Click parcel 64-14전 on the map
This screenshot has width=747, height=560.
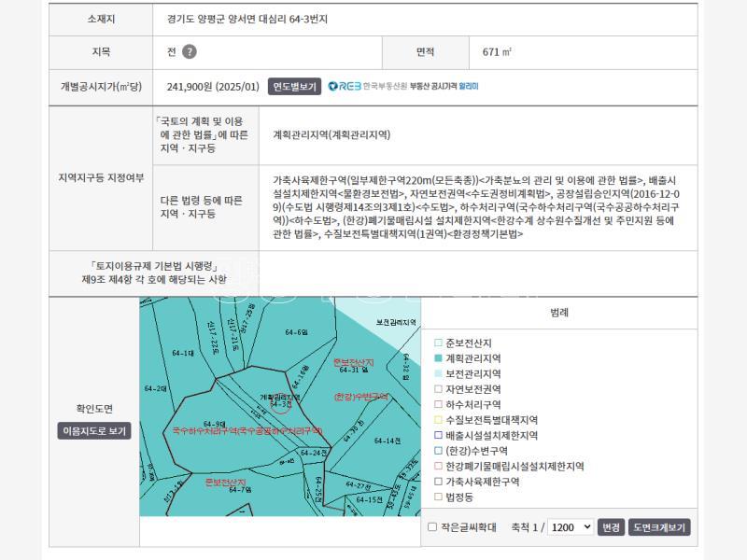point(386,441)
